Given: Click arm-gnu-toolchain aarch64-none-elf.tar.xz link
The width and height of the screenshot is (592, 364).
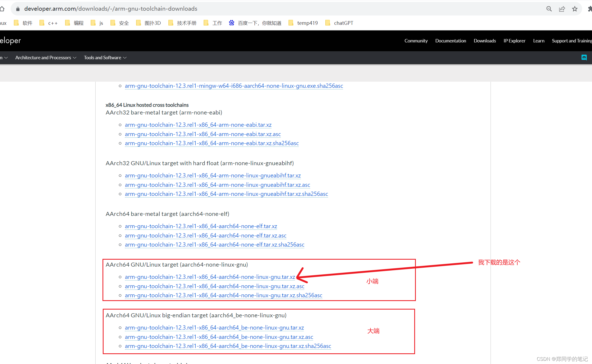Looking at the screenshot, I should tap(200, 226).
